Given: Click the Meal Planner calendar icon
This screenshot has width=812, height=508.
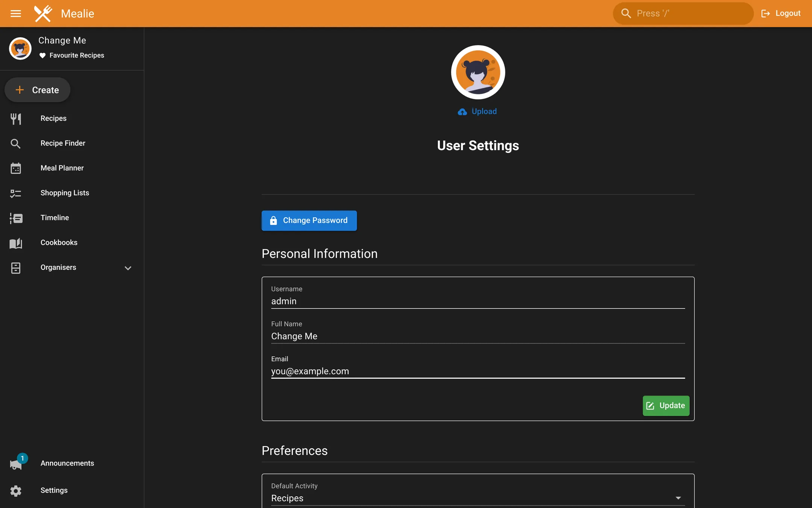Looking at the screenshot, I should 16,168.
